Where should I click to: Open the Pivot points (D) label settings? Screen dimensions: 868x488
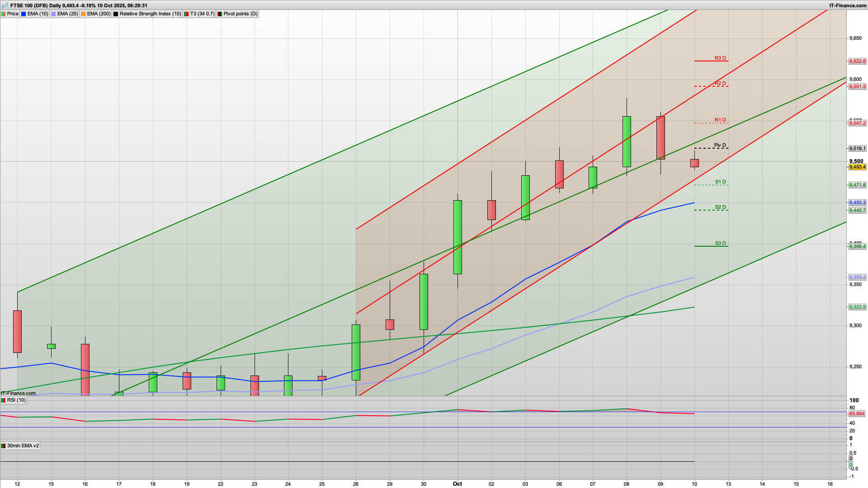pyautogui.click(x=240, y=14)
